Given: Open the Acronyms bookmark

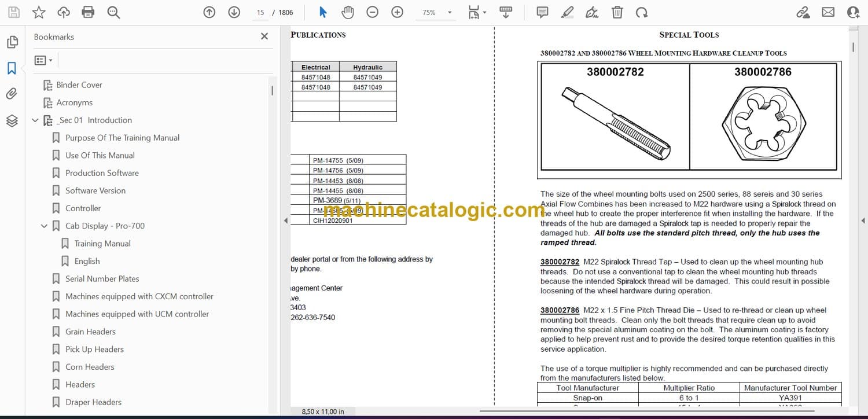Looking at the screenshot, I should tap(75, 102).
